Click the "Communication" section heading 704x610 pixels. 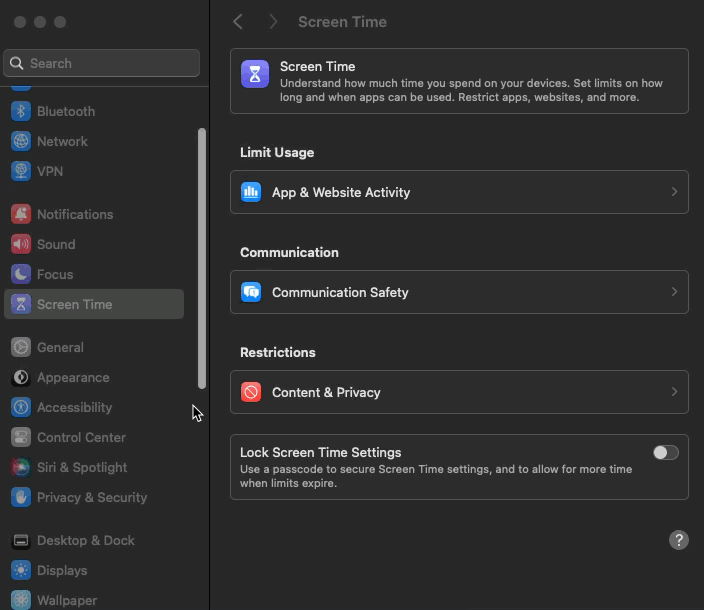pyautogui.click(x=289, y=252)
